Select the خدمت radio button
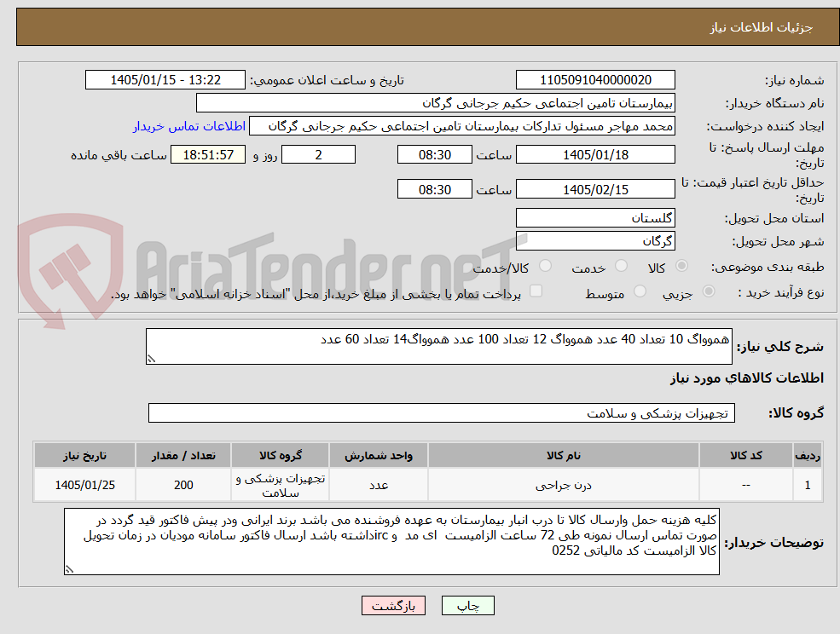840x634 pixels. (x=621, y=266)
